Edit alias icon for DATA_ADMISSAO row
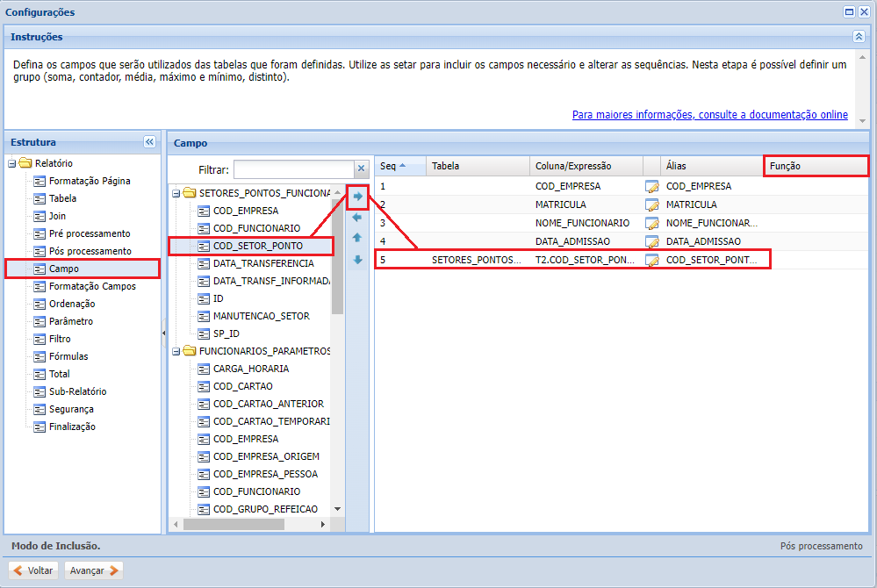 651,241
